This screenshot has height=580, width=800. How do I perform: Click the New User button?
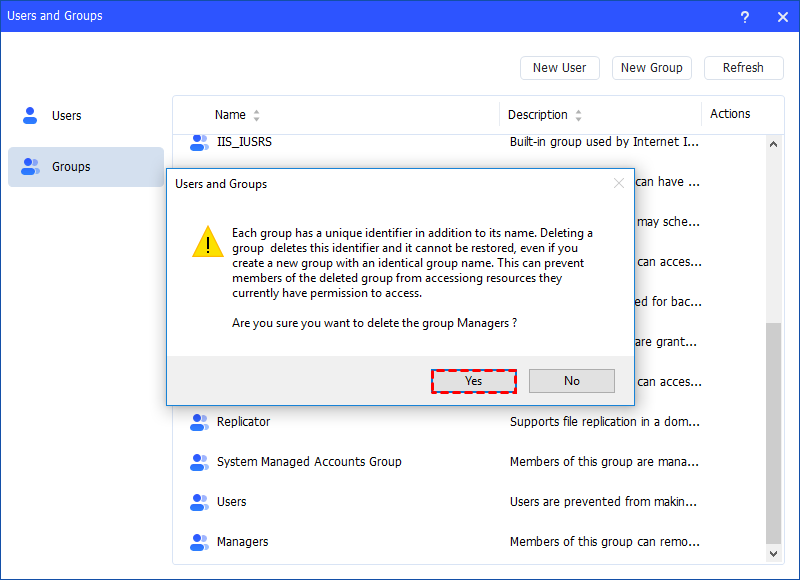tap(560, 68)
